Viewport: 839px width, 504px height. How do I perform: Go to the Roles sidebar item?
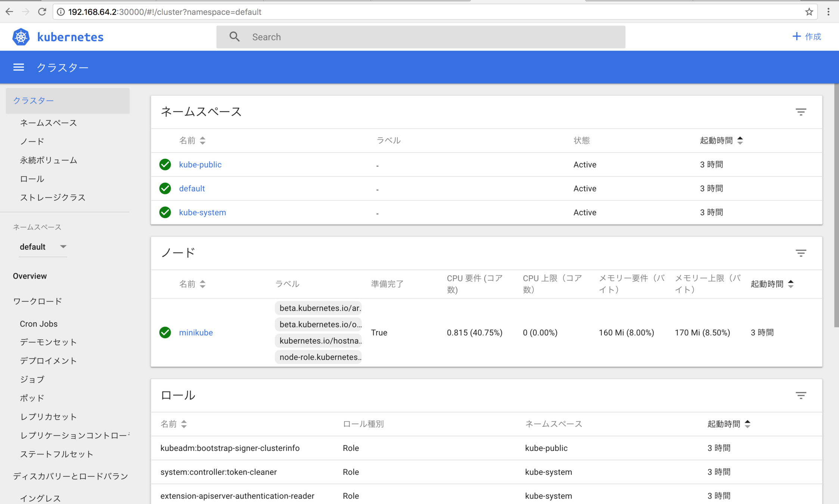tap(32, 179)
